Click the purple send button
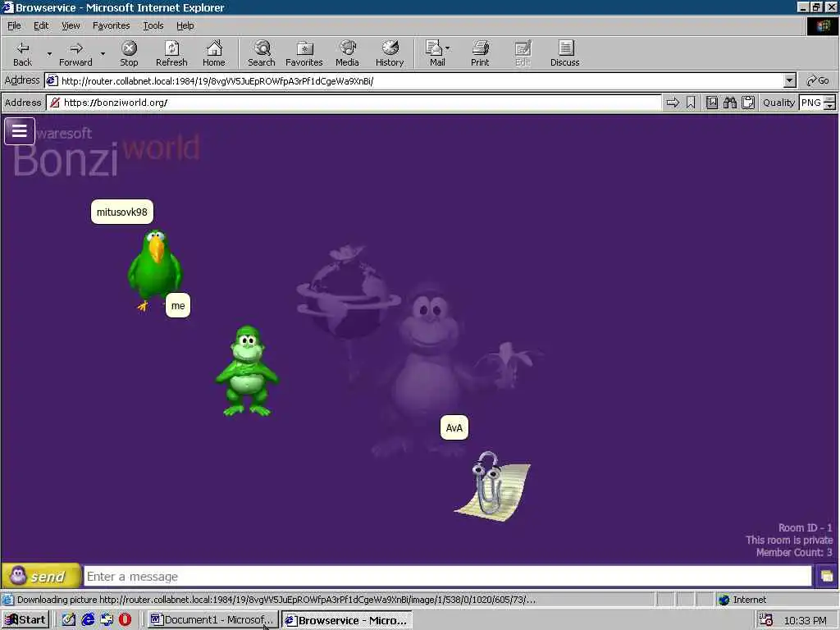 41,577
